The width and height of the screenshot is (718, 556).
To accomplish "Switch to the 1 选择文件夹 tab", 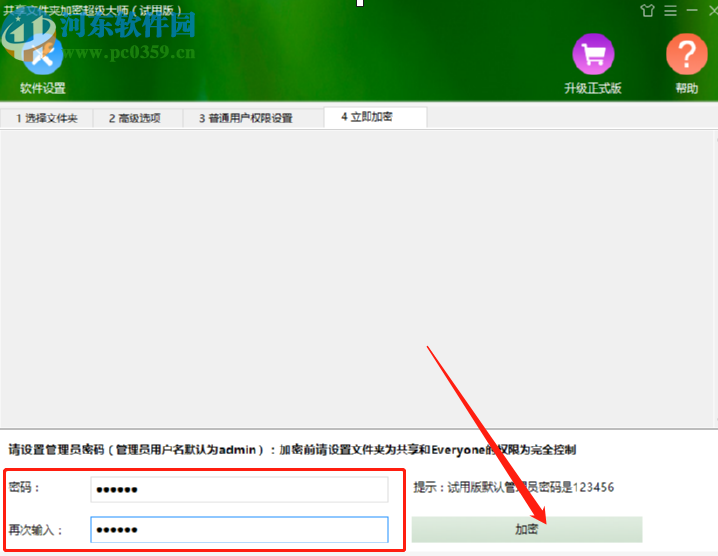I will click(x=47, y=118).
